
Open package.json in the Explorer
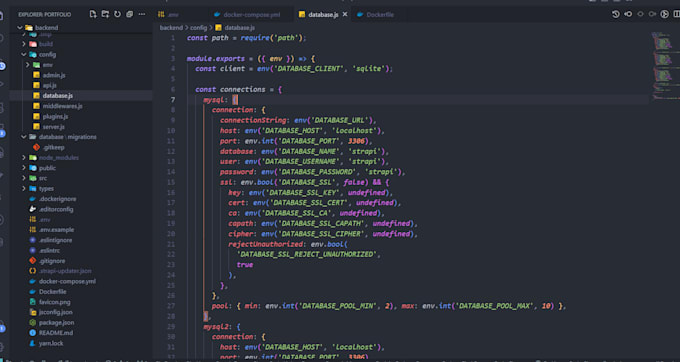point(56,323)
